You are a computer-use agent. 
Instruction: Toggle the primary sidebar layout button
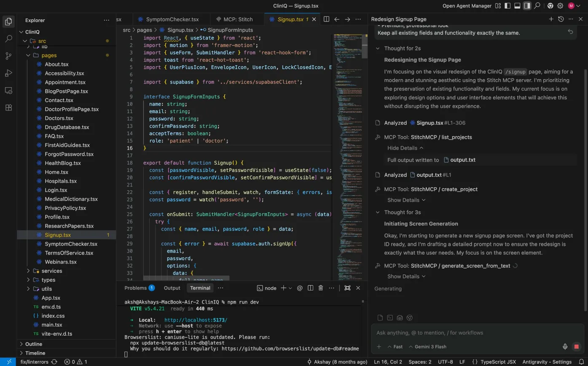click(507, 6)
